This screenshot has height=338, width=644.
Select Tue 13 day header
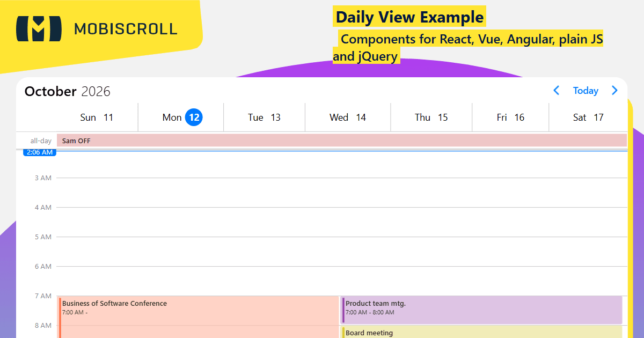click(x=265, y=117)
